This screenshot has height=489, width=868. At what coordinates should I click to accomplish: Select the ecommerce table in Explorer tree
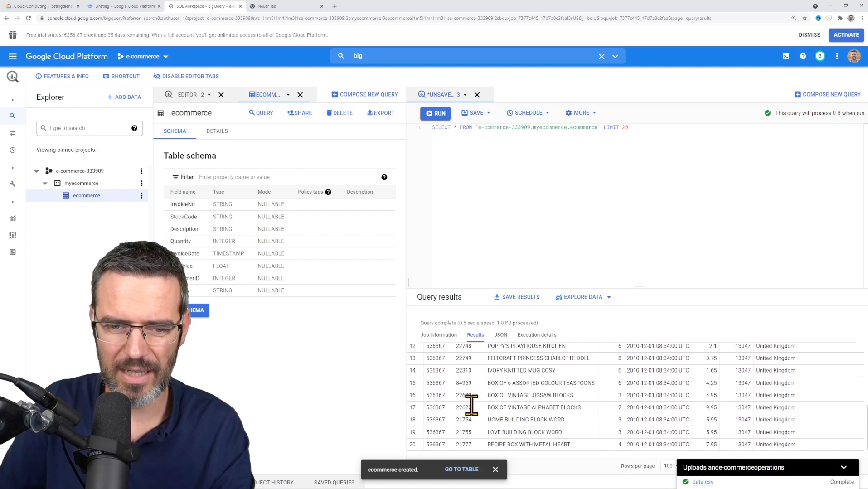click(x=86, y=195)
